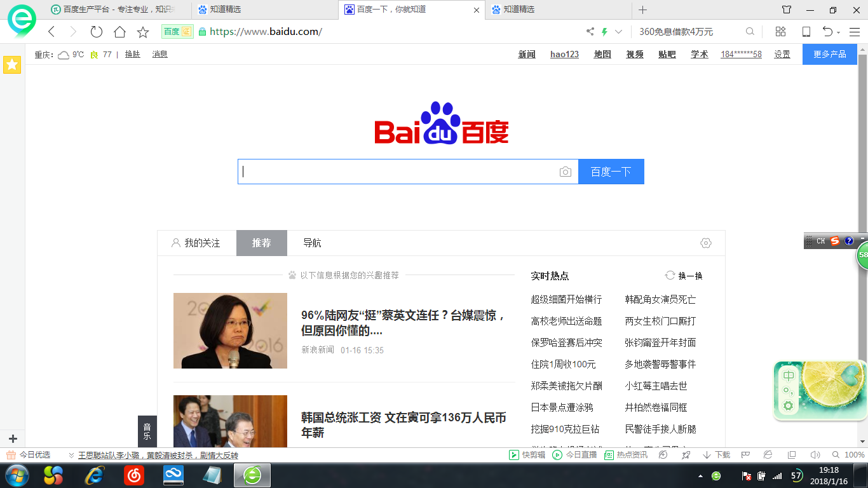The image size is (868, 488).
Task: Click the share icon in the address bar
Action: (590, 32)
